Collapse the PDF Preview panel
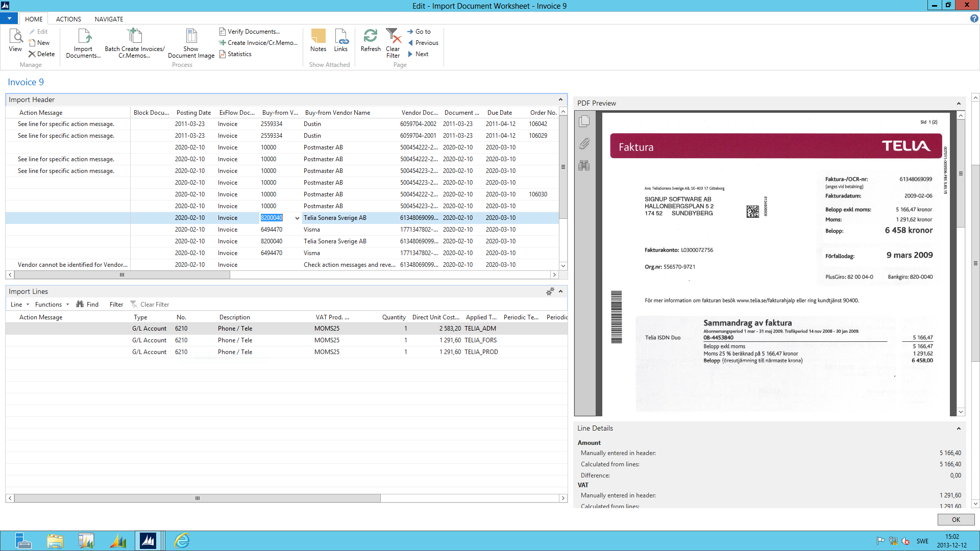 tap(959, 103)
